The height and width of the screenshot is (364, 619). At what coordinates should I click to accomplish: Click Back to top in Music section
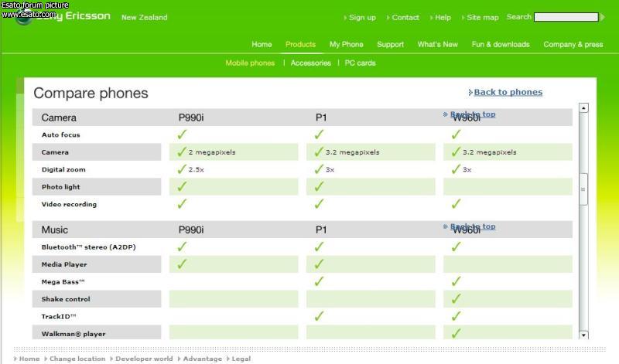coord(473,226)
